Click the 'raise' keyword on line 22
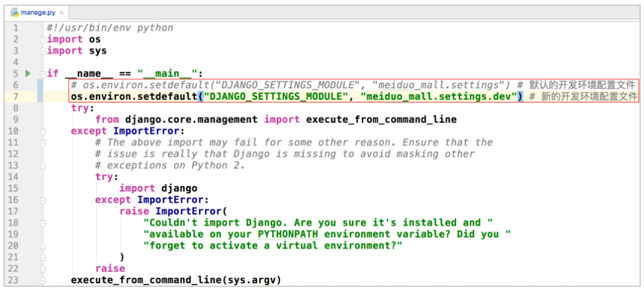 (110, 268)
